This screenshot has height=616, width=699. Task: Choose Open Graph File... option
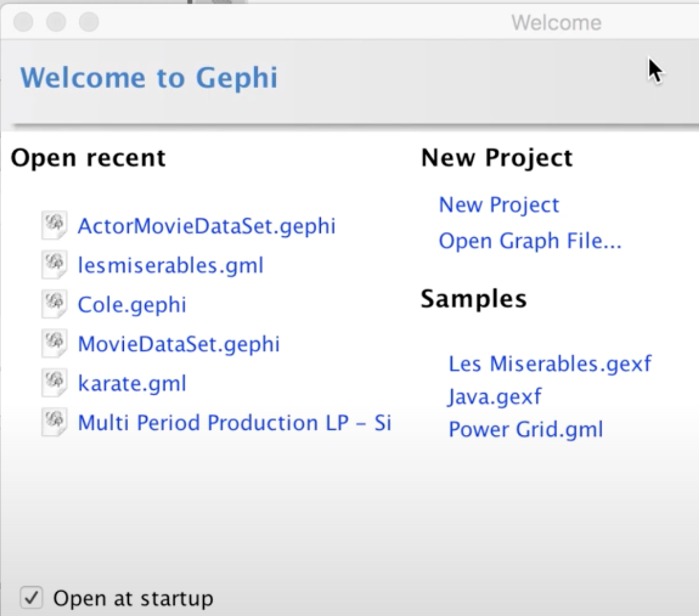pos(530,241)
